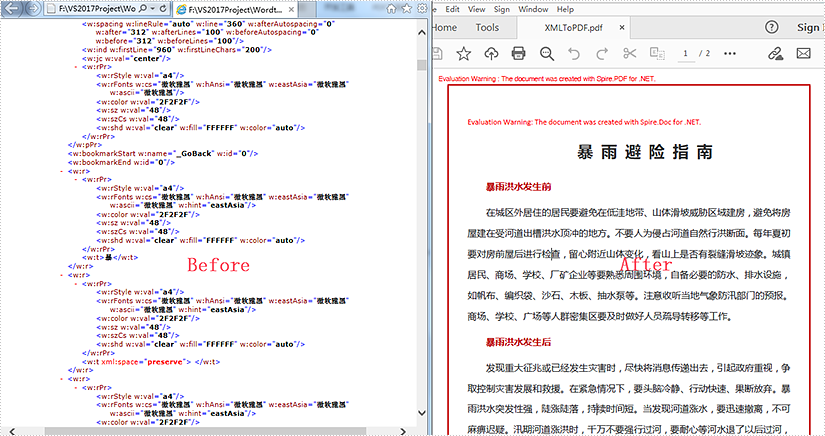Collapse the last visible w:r node
The height and width of the screenshot is (436, 825).
pos(62,379)
